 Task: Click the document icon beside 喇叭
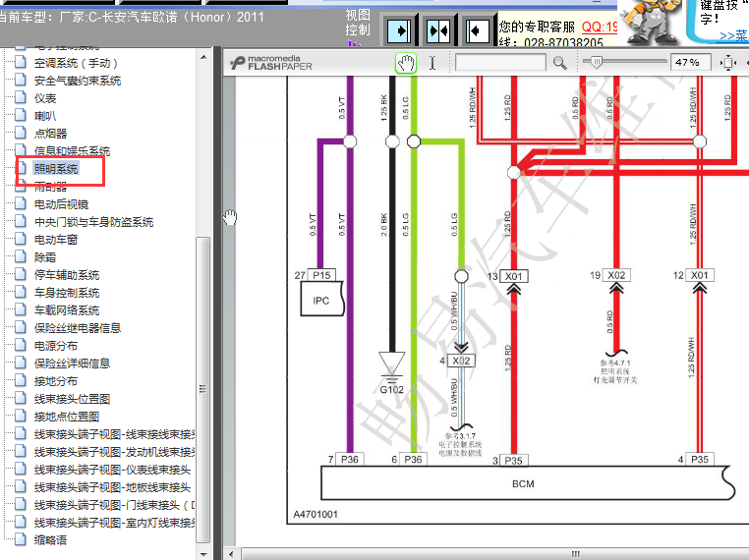tap(20, 116)
